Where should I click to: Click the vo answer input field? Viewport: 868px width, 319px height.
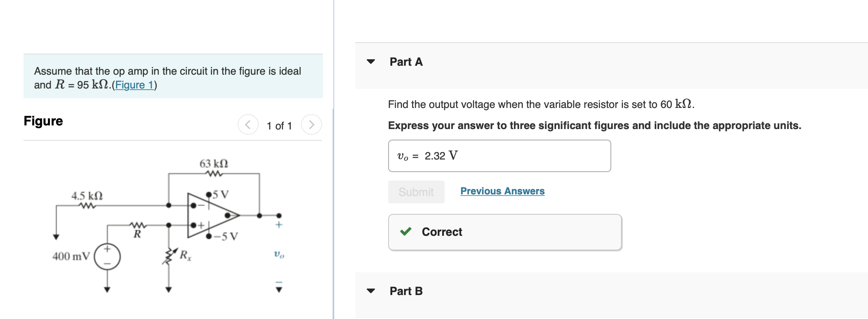[x=500, y=156]
